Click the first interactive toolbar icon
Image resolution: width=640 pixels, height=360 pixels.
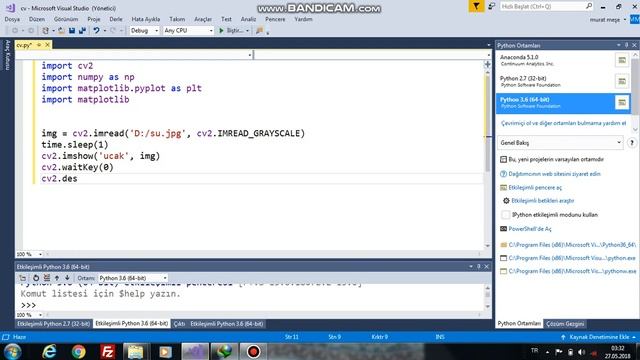tap(23, 278)
